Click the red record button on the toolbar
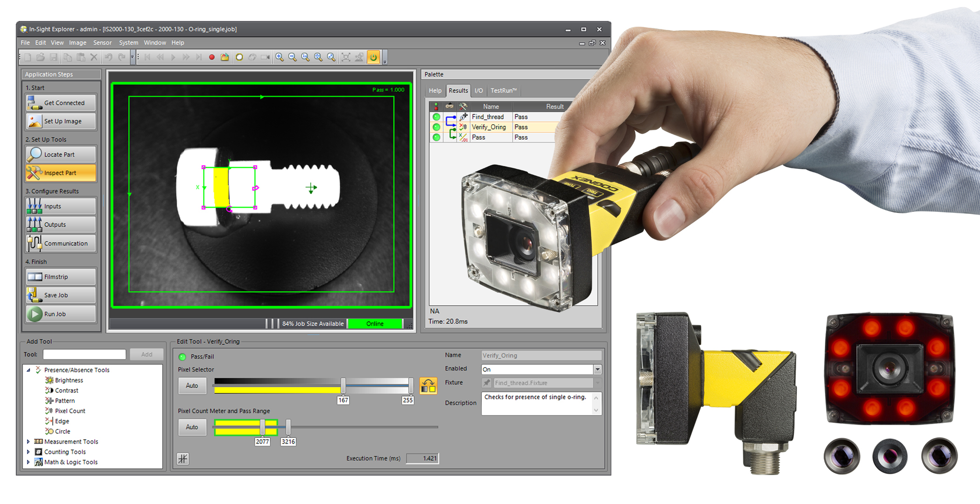This screenshot has height=504, width=980. click(212, 57)
